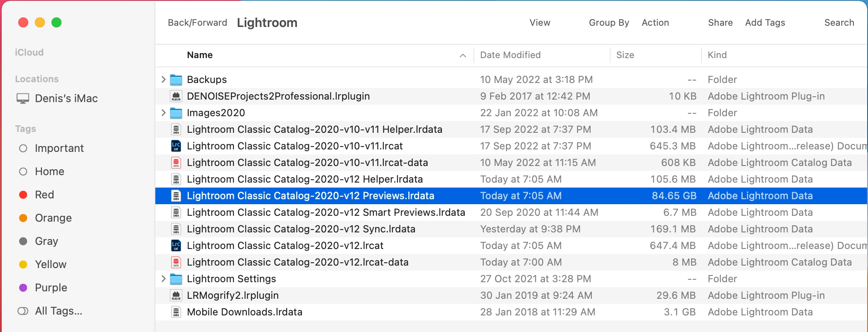Viewport: 868px width, 332px height.
Task: Click the Mobile Downloads.lrdata file icon
Action: pos(176,312)
